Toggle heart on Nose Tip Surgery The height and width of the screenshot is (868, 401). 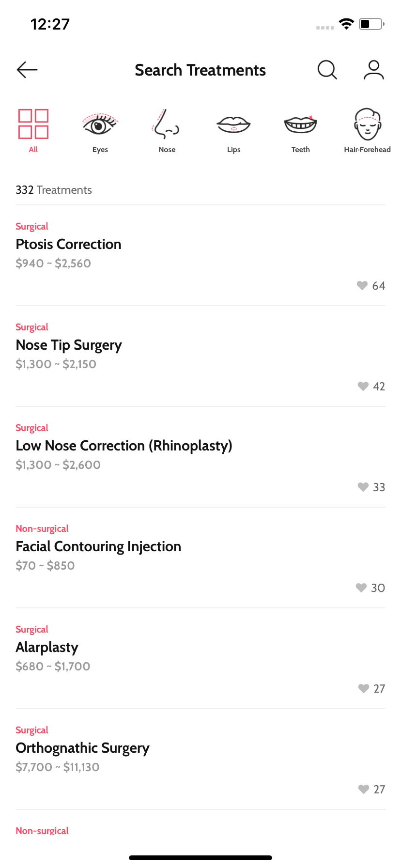click(x=363, y=387)
